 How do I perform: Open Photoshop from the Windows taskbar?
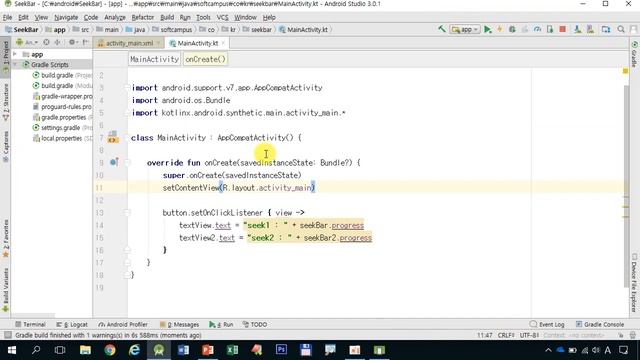click(281, 350)
